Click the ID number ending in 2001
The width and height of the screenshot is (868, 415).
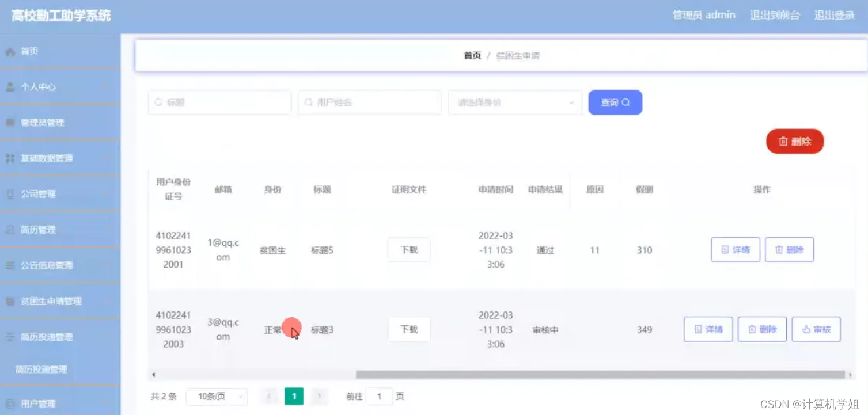coord(173,250)
